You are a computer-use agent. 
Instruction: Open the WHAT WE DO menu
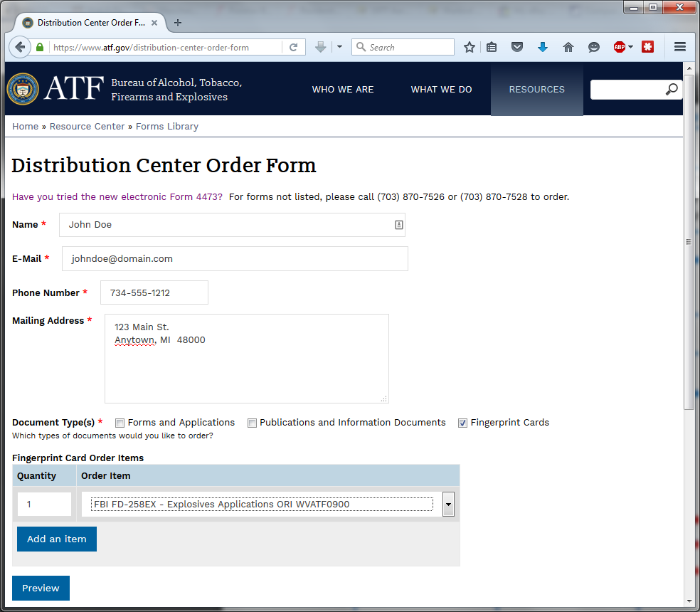(441, 90)
